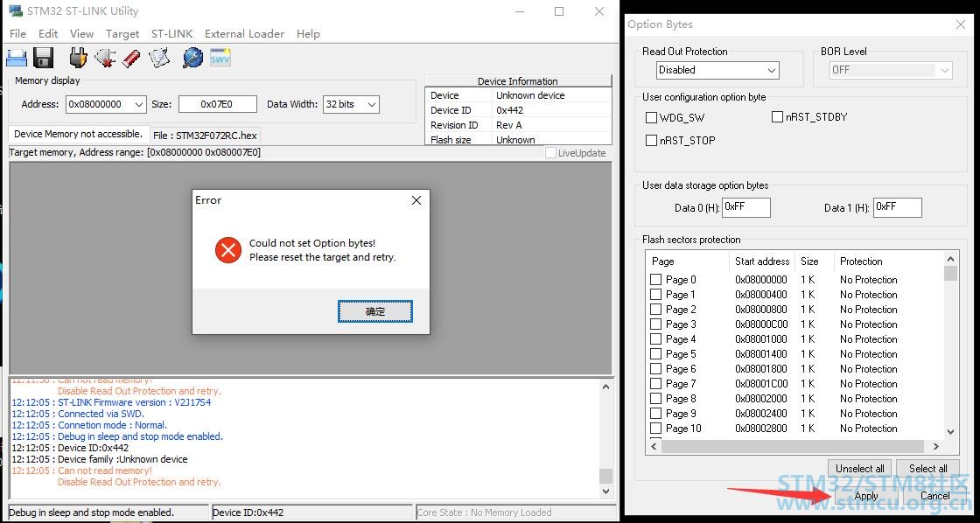Screen dimensions: 980x523
Task: Check the Page 8 protection box
Action: [x=655, y=399]
